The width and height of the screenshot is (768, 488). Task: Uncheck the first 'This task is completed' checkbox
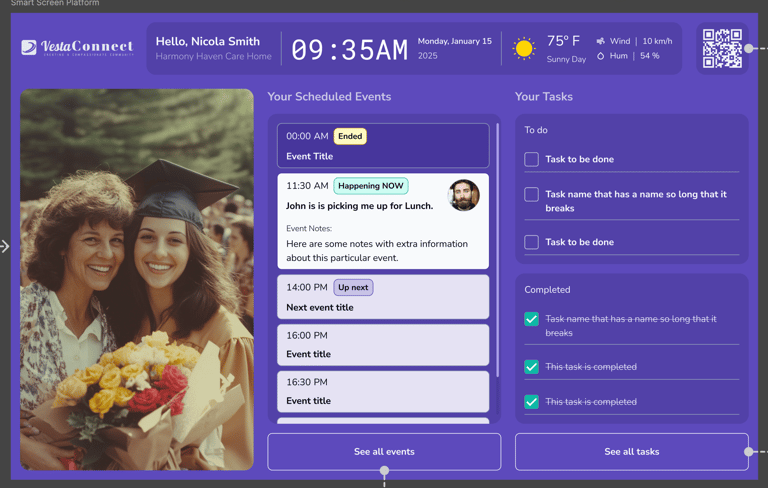point(531,367)
